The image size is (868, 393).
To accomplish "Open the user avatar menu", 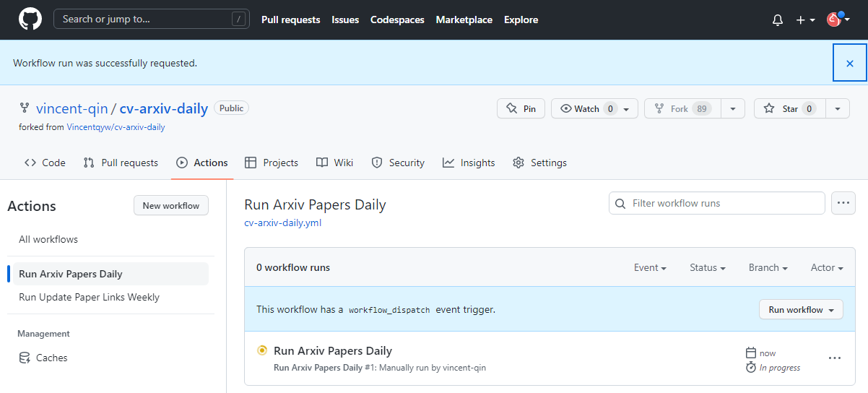I will (836, 20).
